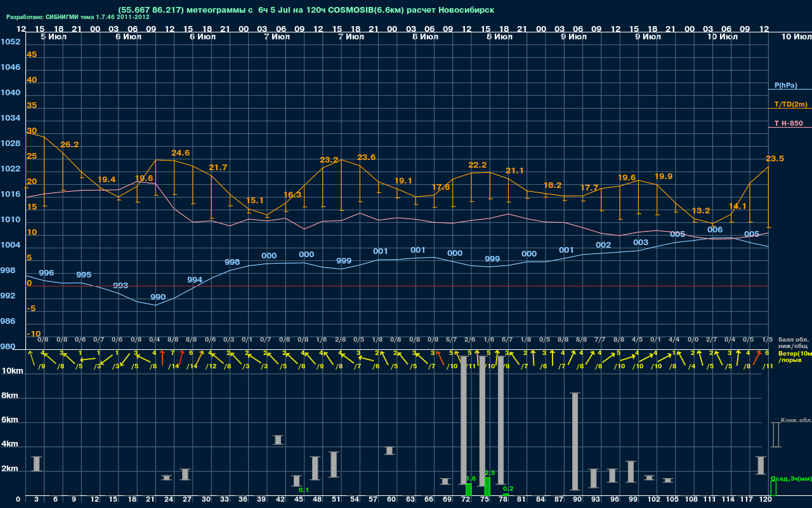Click the 17.7 temperature label
This screenshot has width=812, height=508.
click(589, 188)
